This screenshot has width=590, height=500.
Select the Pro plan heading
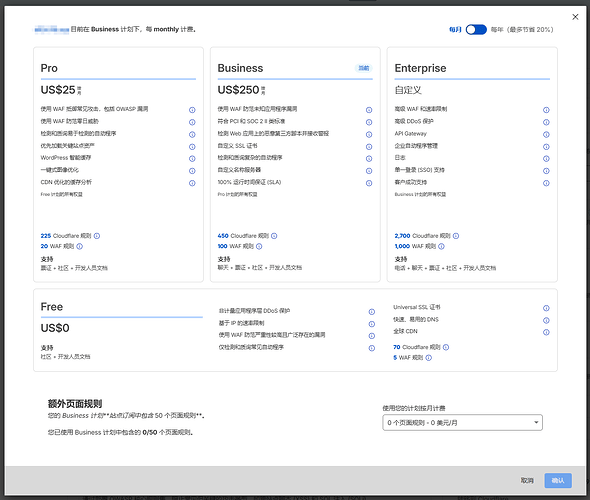[49, 68]
